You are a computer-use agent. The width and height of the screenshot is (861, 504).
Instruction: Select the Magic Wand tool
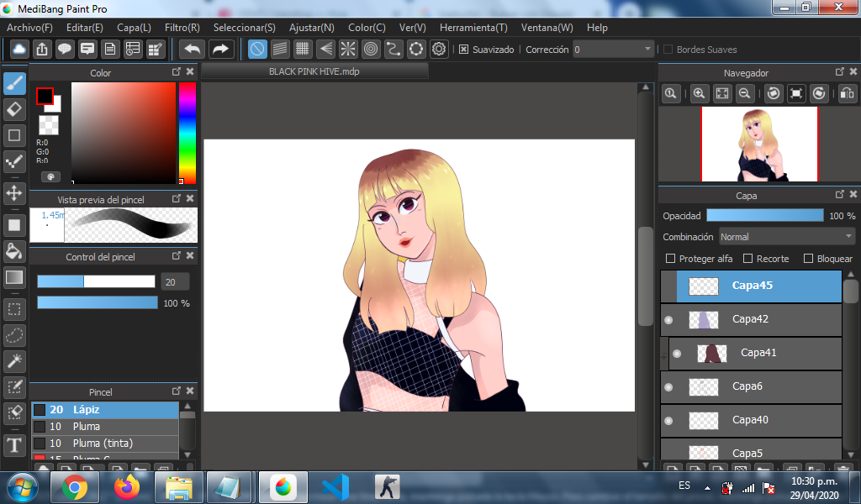pyautogui.click(x=15, y=361)
